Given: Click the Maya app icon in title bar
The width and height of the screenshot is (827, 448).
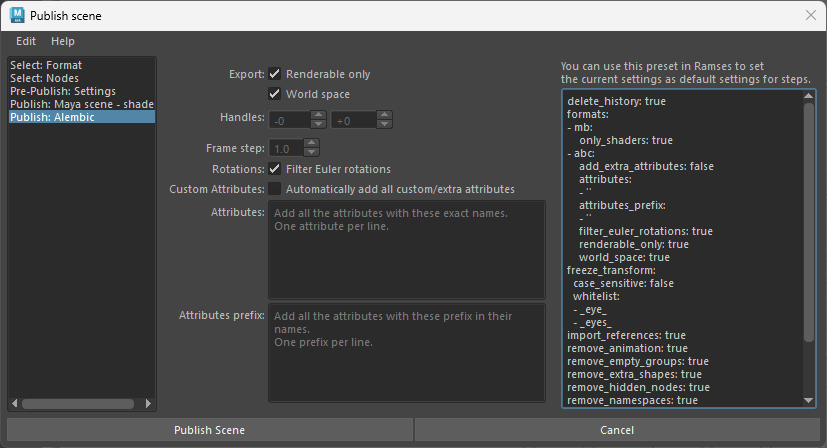Looking at the screenshot, I should coord(16,16).
